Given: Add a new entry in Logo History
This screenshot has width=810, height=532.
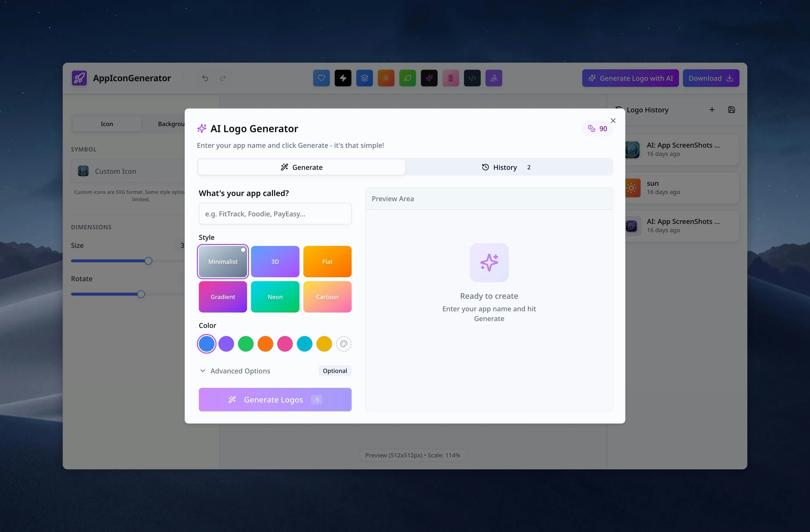Looking at the screenshot, I should pyautogui.click(x=712, y=110).
